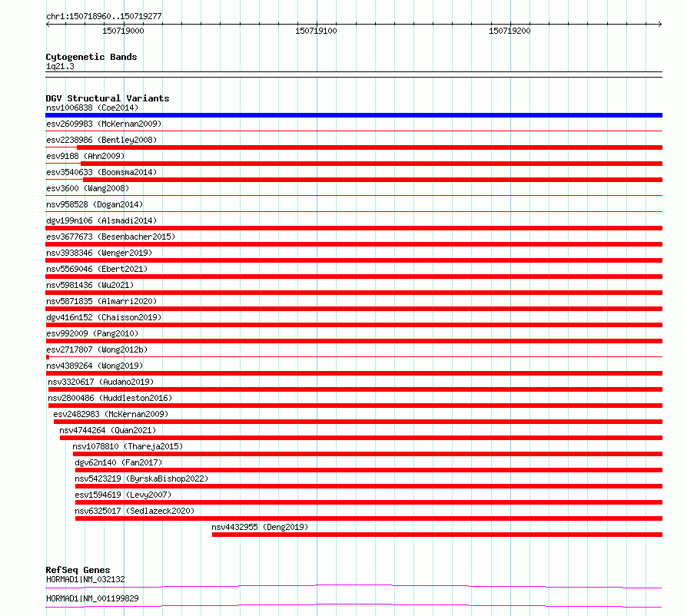Open esv2238986 (Bentley2008) variant details
Screen dimensions: 684x616
(101, 140)
